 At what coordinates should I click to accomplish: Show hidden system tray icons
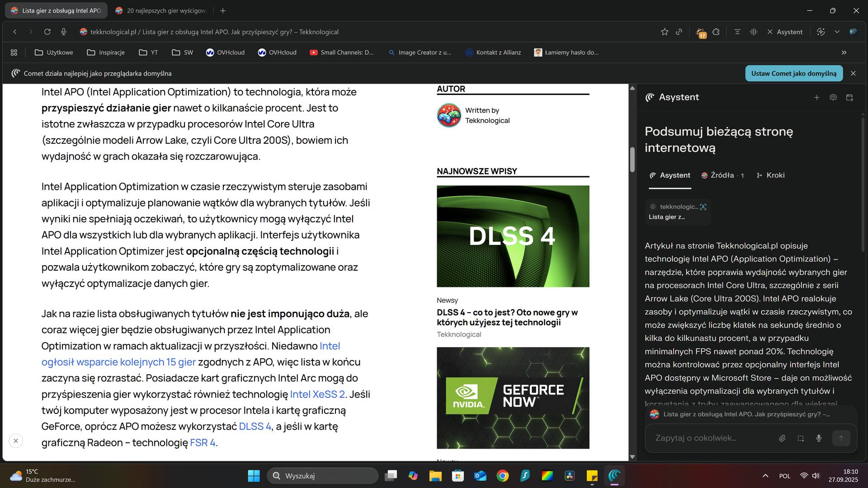pyautogui.click(x=765, y=476)
